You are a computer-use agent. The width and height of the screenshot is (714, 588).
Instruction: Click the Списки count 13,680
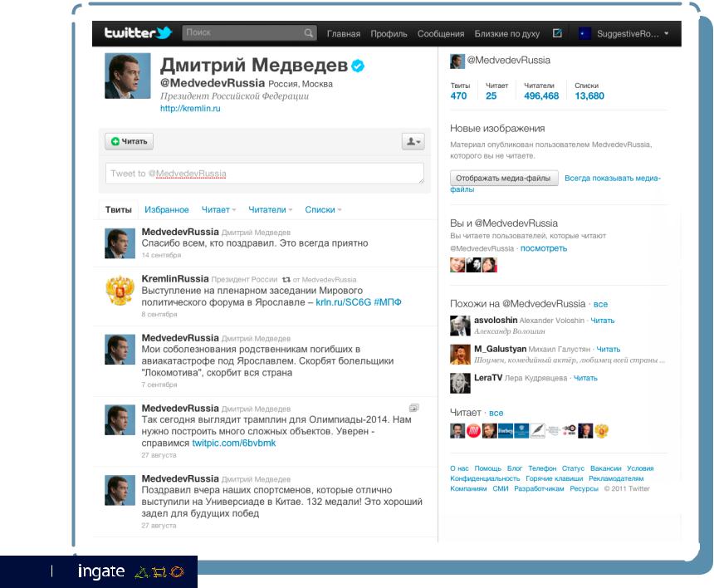click(x=589, y=96)
